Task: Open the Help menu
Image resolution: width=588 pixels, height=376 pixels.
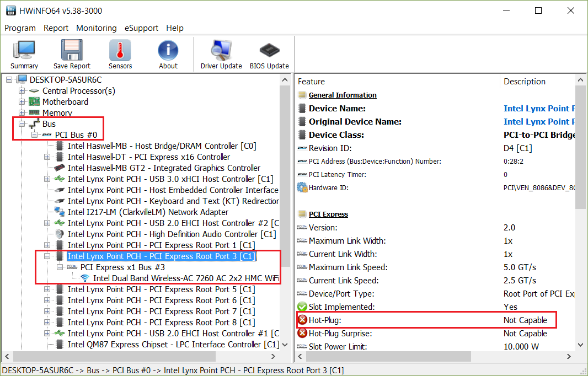Action: click(x=175, y=28)
